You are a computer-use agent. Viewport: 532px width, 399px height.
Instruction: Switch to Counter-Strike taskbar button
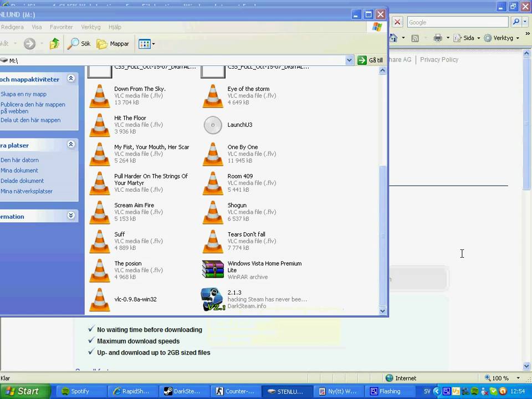pyautogui.click(x=235, y=391)
